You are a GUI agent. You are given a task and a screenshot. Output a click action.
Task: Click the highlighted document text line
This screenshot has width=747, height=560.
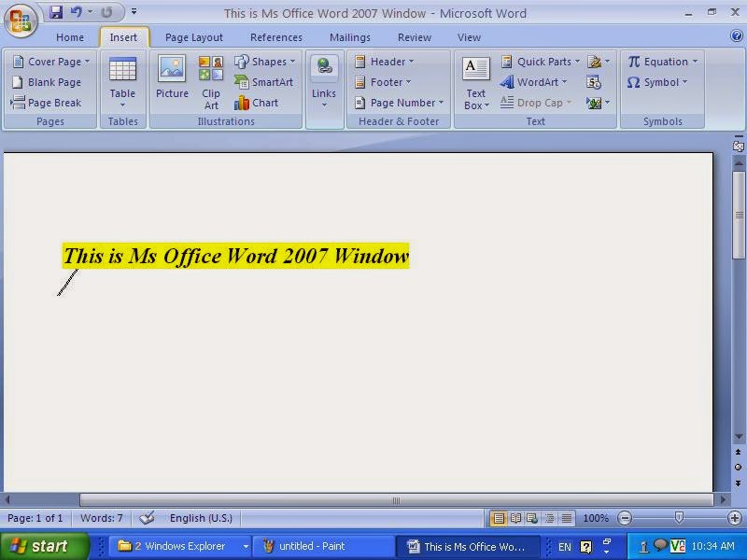click(236, 256)
